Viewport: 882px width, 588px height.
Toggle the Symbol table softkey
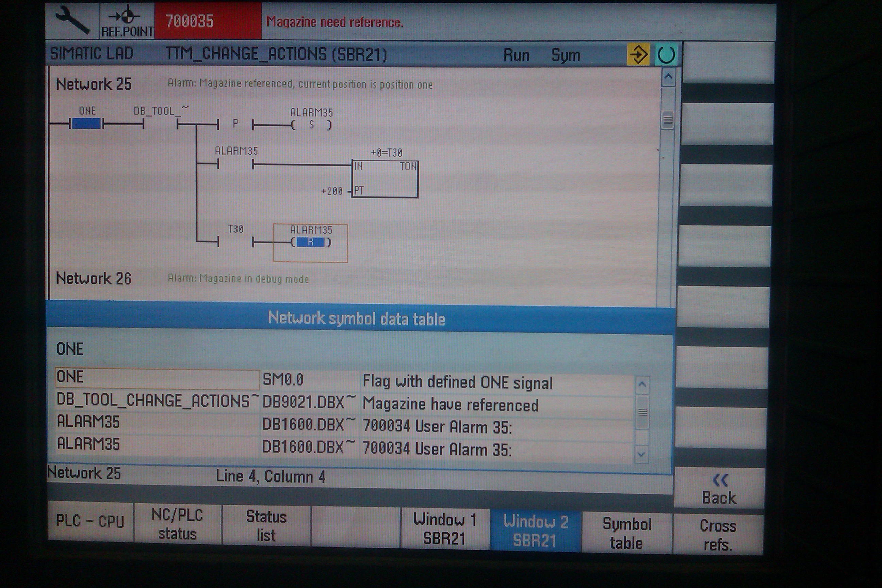point(627,533)
